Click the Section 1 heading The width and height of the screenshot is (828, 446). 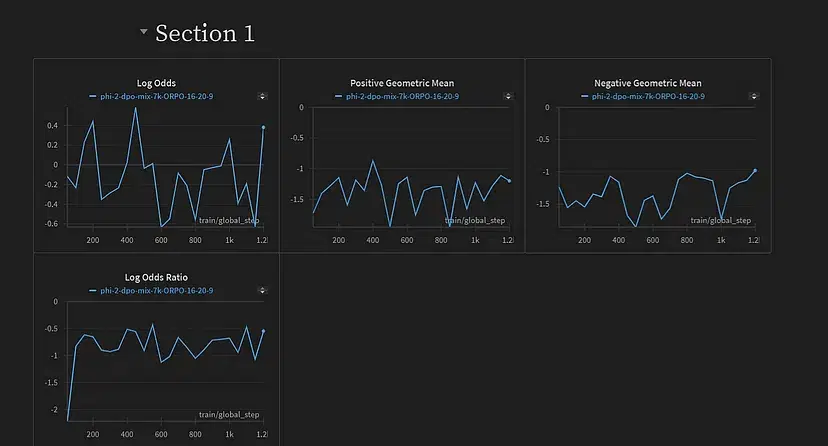(205, 33)
